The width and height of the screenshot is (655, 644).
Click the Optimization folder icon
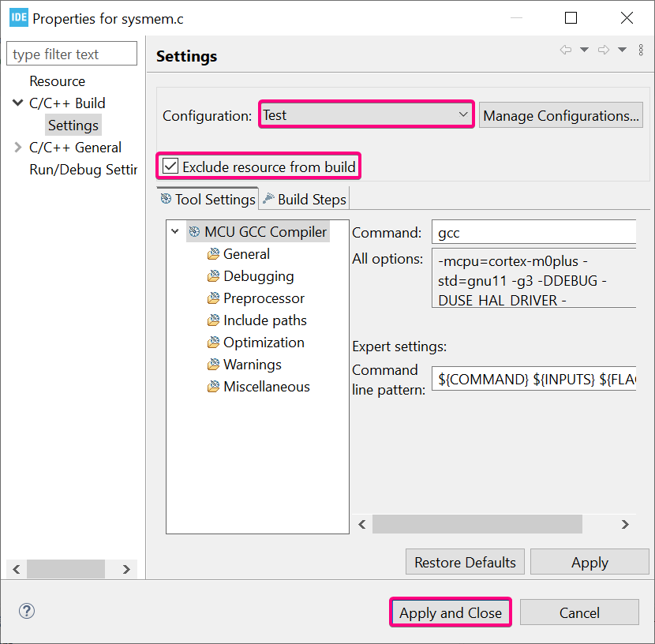(x=213, y=343)
